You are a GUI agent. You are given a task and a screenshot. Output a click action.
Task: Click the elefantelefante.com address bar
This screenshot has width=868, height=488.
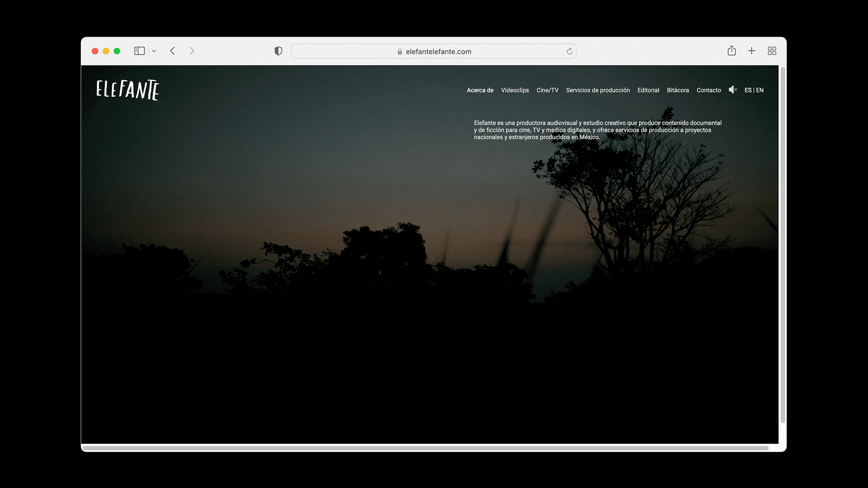[x=434, y=51]
